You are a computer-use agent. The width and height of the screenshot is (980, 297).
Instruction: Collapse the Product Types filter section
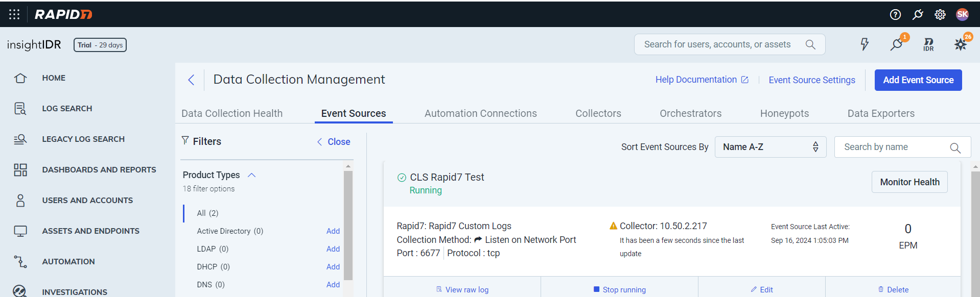pyautogui.click(x=251, y=175)
